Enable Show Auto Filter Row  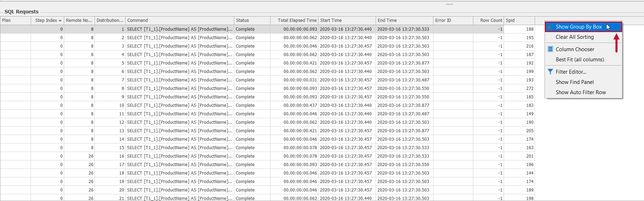click(581, 92)
